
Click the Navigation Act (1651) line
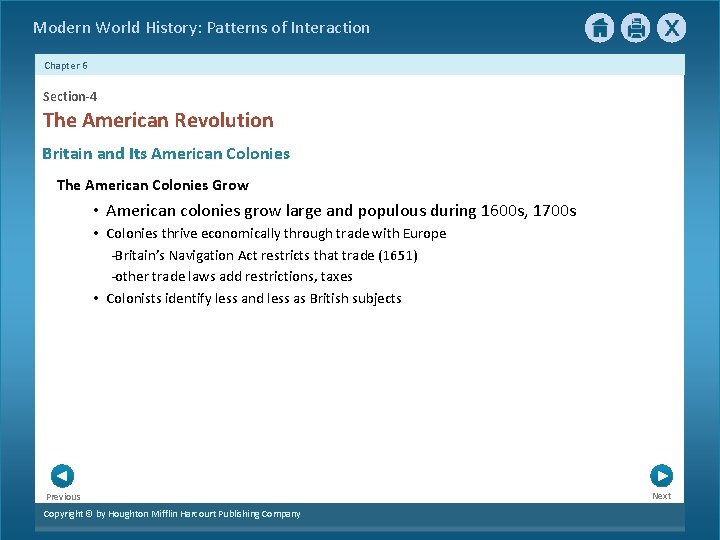[x=264, y=255]
